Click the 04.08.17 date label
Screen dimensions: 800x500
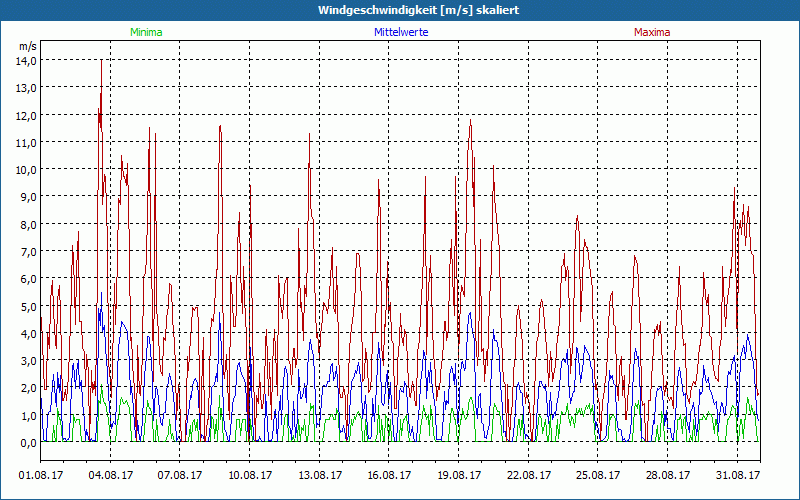[110, 475]
